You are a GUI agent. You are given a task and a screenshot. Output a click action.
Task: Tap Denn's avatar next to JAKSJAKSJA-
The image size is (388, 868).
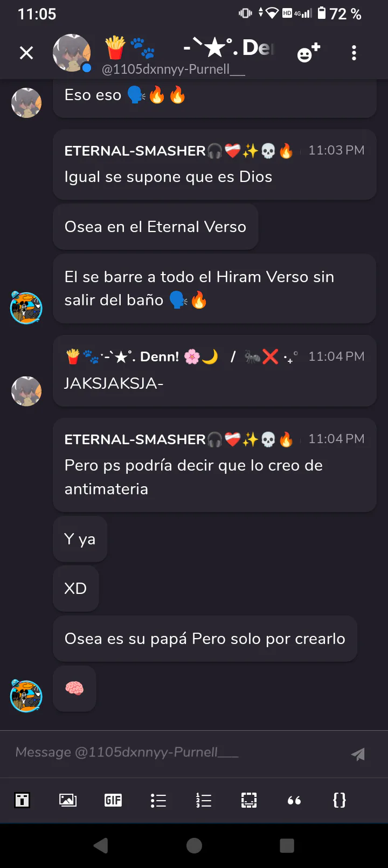26,391
